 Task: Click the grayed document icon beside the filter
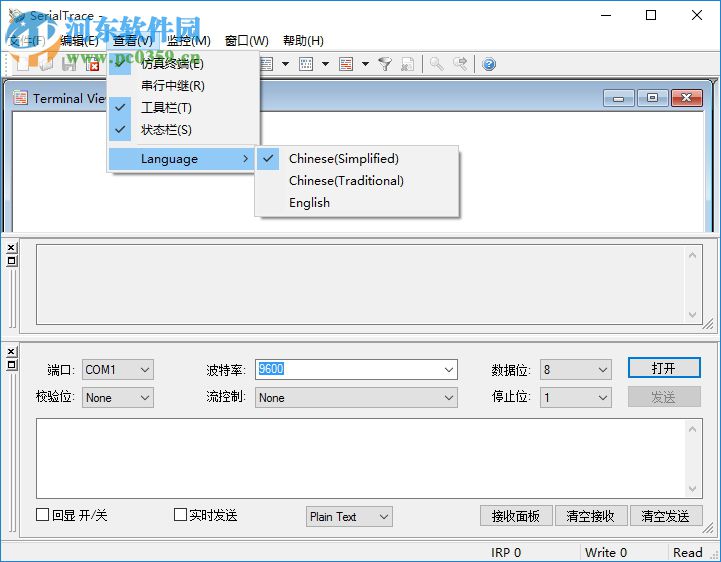(407, 64)
